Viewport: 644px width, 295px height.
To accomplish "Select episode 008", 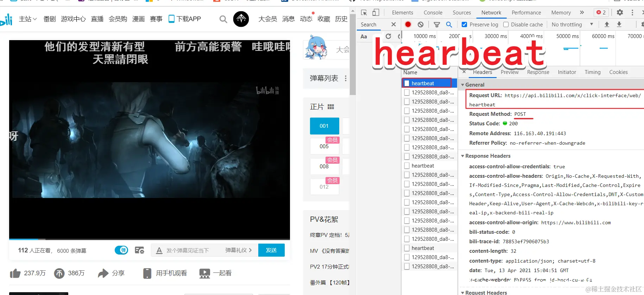I will click(324, 166).
